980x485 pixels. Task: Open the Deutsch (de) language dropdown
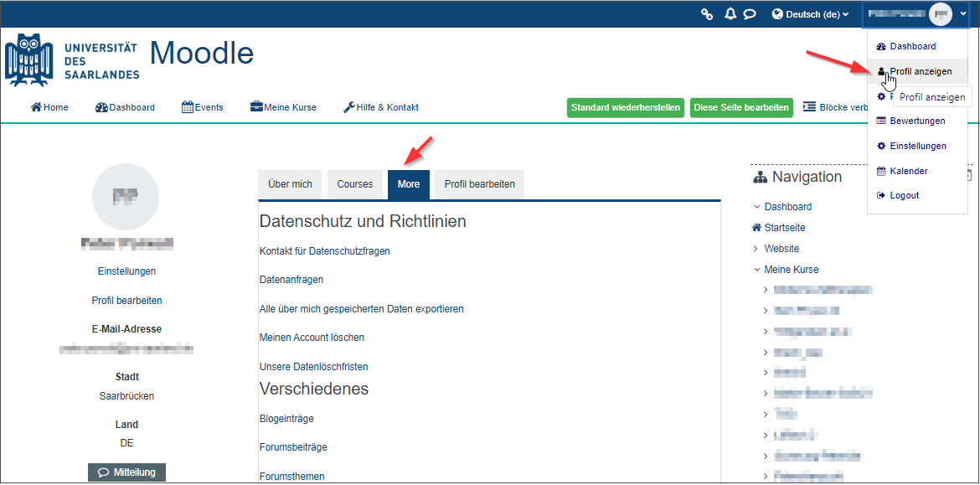click(x=810, y=13)
